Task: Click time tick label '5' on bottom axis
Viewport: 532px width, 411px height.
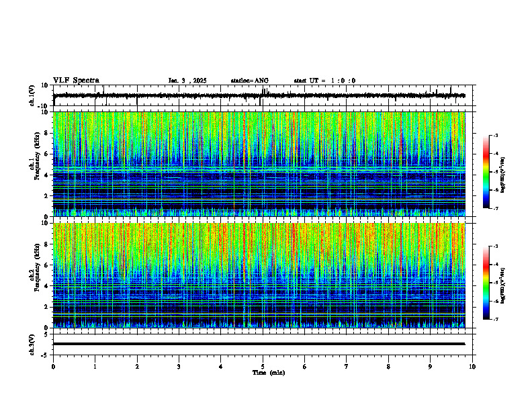Action: coord(263,367)
